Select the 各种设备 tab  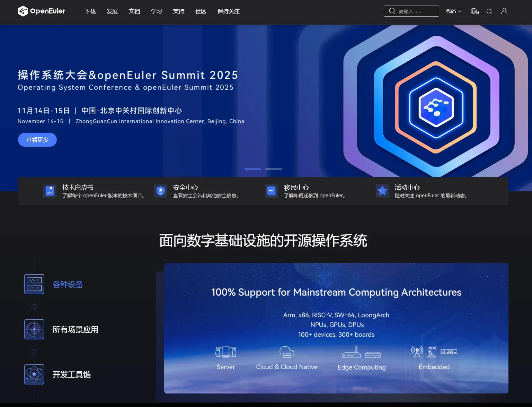(x=68, y=285)
